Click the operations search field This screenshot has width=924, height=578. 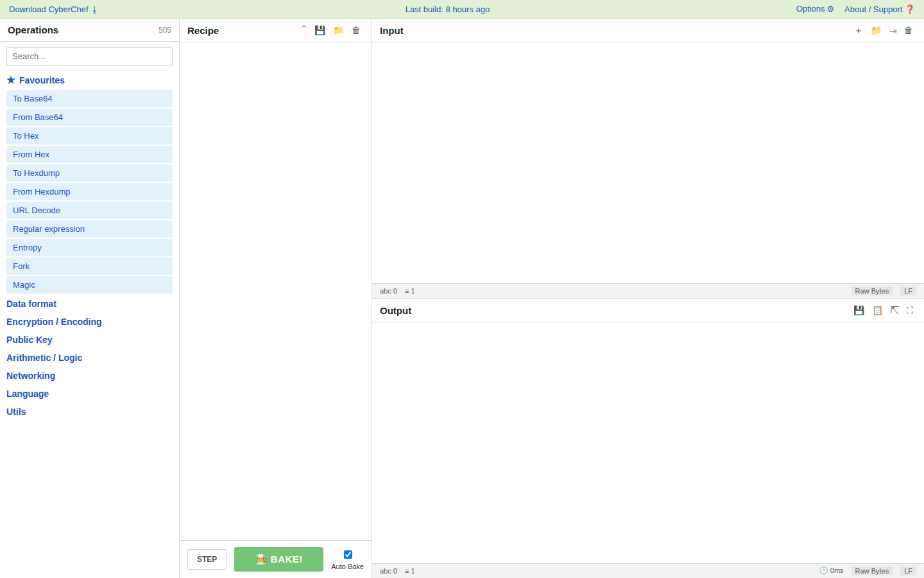coord(89,56)
